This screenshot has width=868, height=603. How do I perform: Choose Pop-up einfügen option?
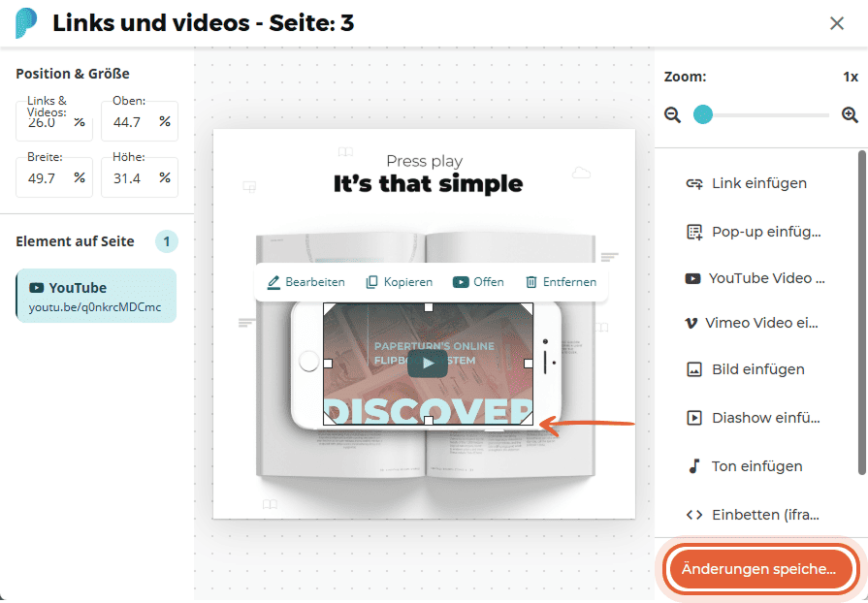click(x=754, y=232)
